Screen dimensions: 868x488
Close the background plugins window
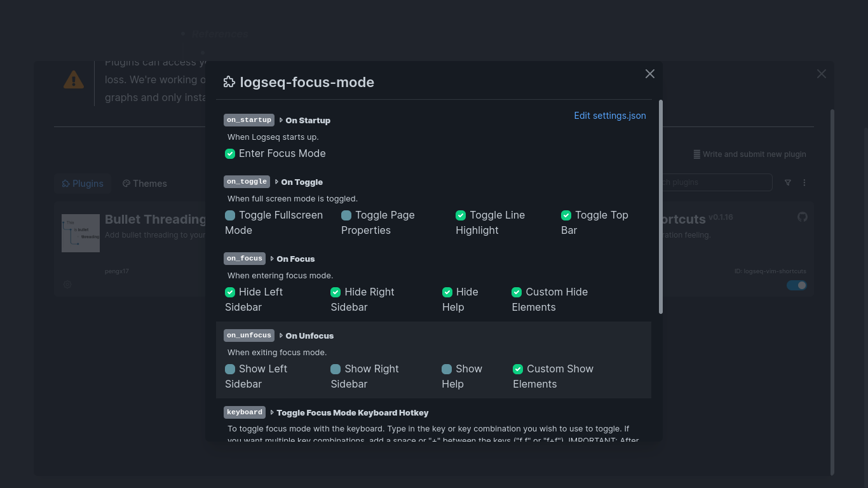coord(821,74)
